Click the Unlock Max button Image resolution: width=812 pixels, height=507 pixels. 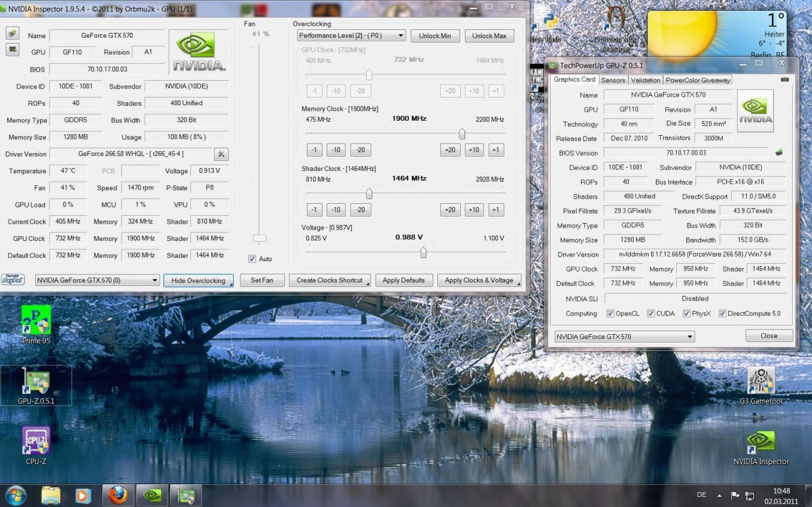(489, 36)
